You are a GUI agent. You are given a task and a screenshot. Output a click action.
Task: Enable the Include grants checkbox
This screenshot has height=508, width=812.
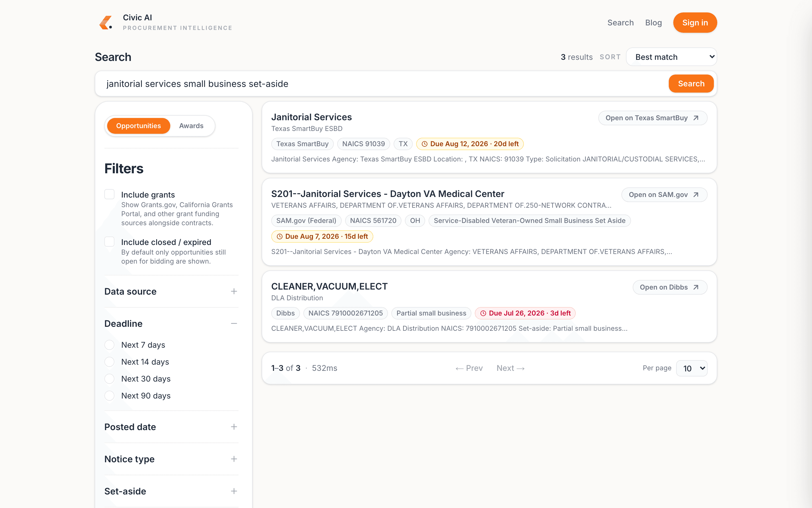109,194
